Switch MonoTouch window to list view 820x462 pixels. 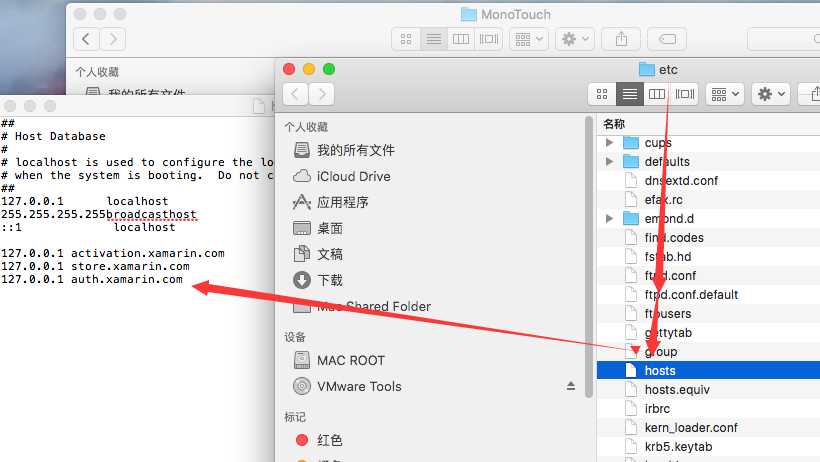[434, 39]
